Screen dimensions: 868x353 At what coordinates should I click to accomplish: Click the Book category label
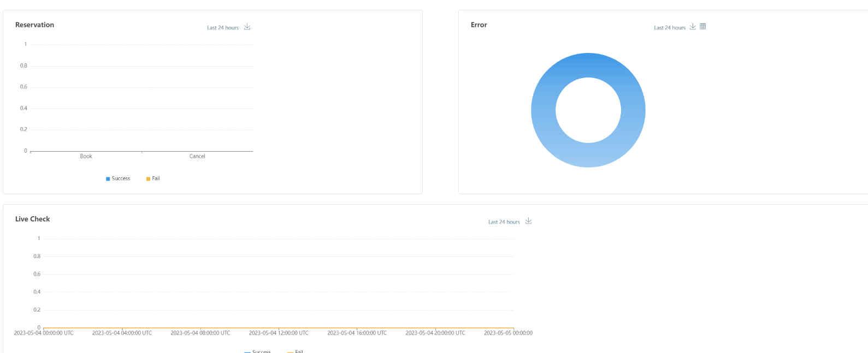(x=86, y=156)
